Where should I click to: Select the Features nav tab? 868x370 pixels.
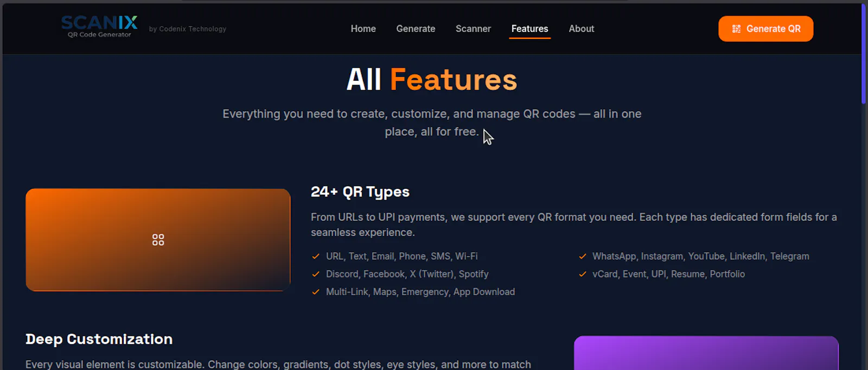[x=529, y=29]
